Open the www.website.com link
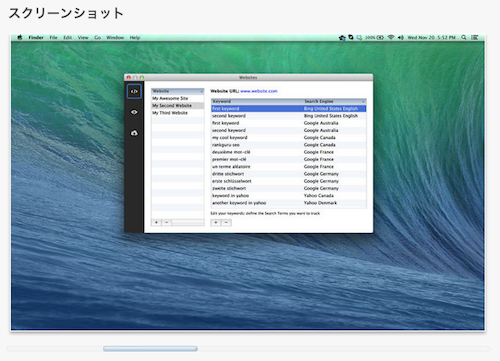The width and height of the screenshot is (500, 361). click(x=259, y=91)
